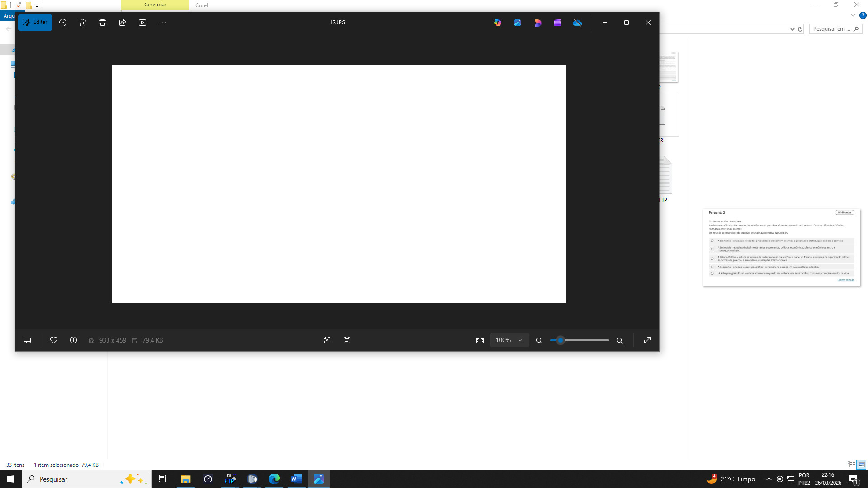The image size is (868, 488).
Task: Delete the photo using the trash icon
Action: 83,23
